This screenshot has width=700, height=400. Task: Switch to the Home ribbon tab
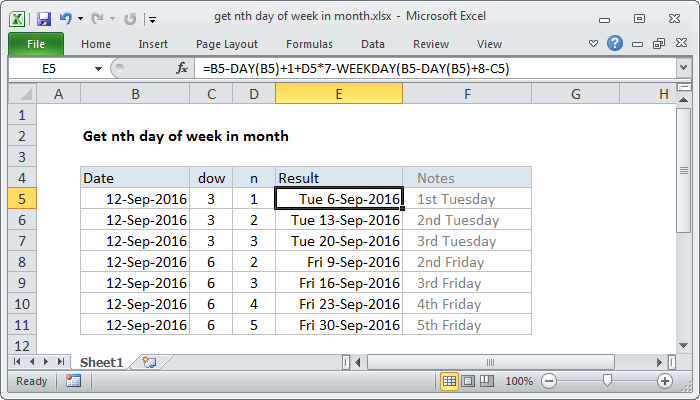click(x=96, y=44)
